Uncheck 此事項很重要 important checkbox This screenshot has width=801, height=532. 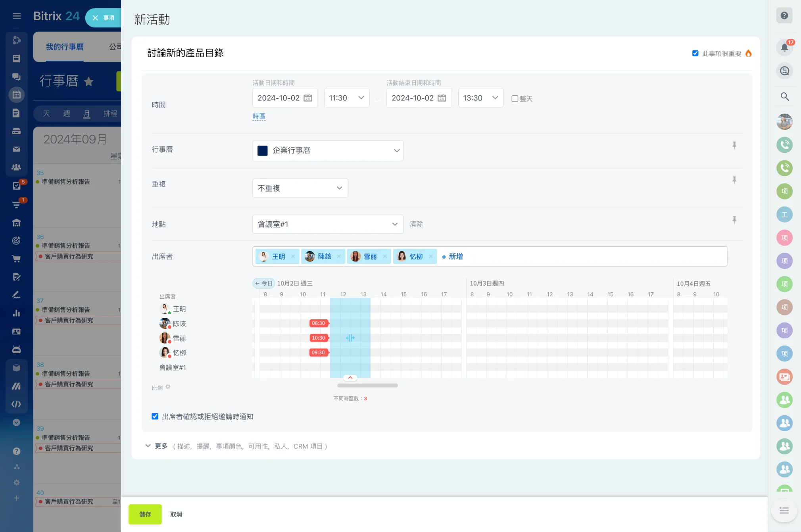point(695,53)
